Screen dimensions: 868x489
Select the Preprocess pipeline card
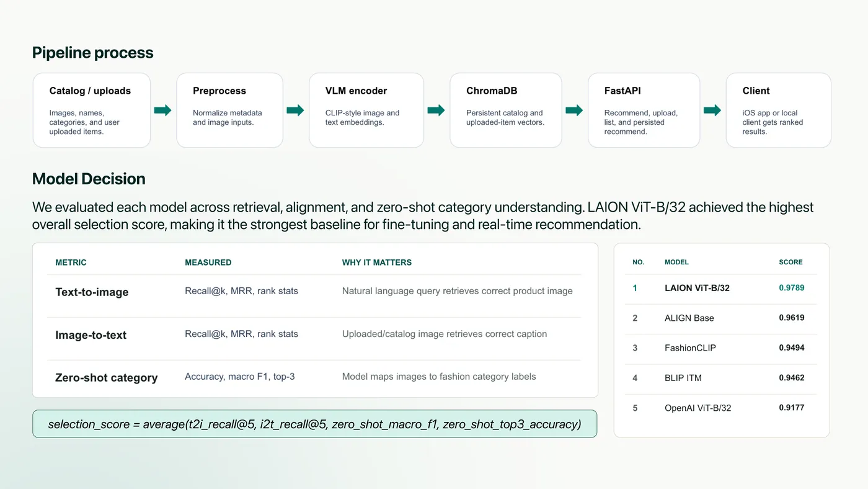[230, 110]
